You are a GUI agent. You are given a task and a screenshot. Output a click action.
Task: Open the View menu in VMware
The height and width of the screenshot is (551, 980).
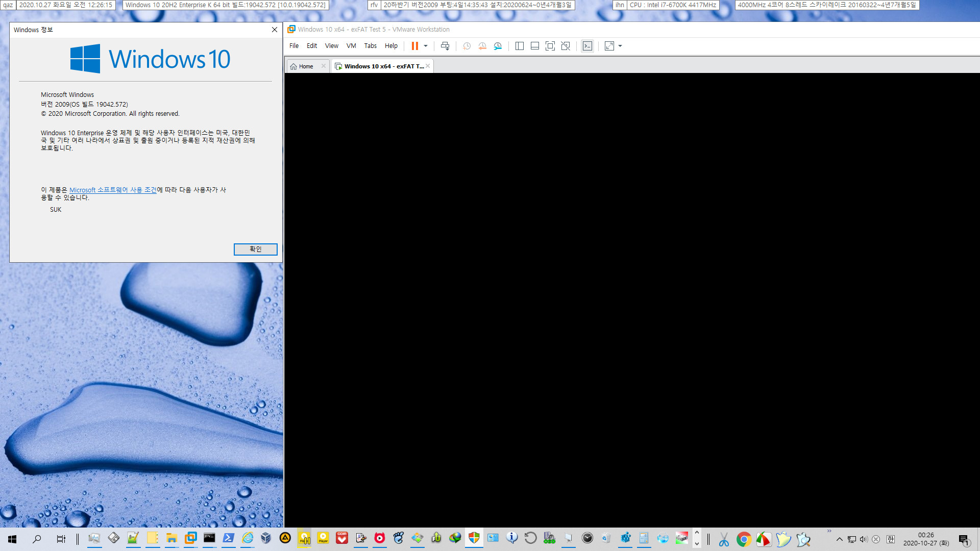point(332,46)
